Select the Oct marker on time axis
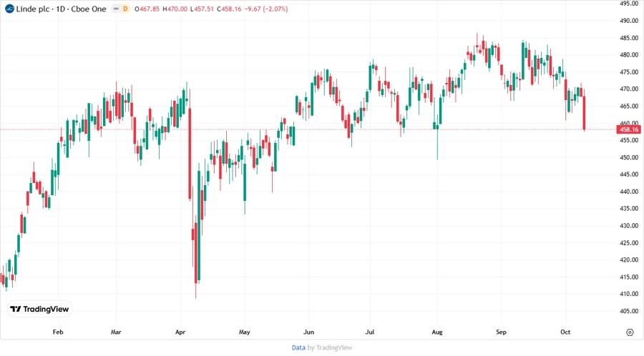 tap(566, 332)
